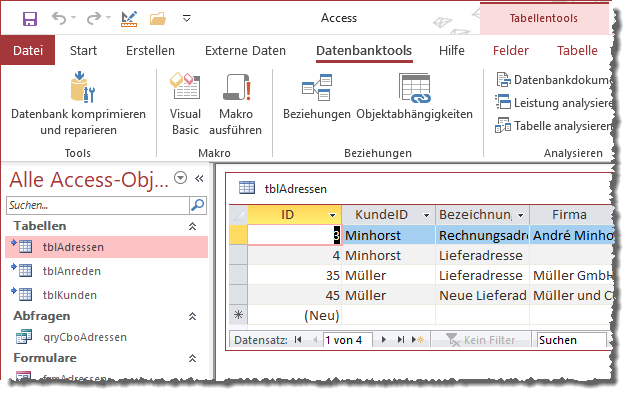The image size is (631, 399).
Task: Open the Tabelle tab
Action: 577,50
